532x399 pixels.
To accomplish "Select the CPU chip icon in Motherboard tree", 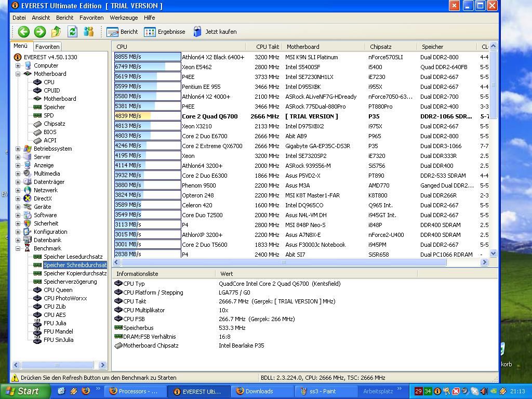I will 37,82.
